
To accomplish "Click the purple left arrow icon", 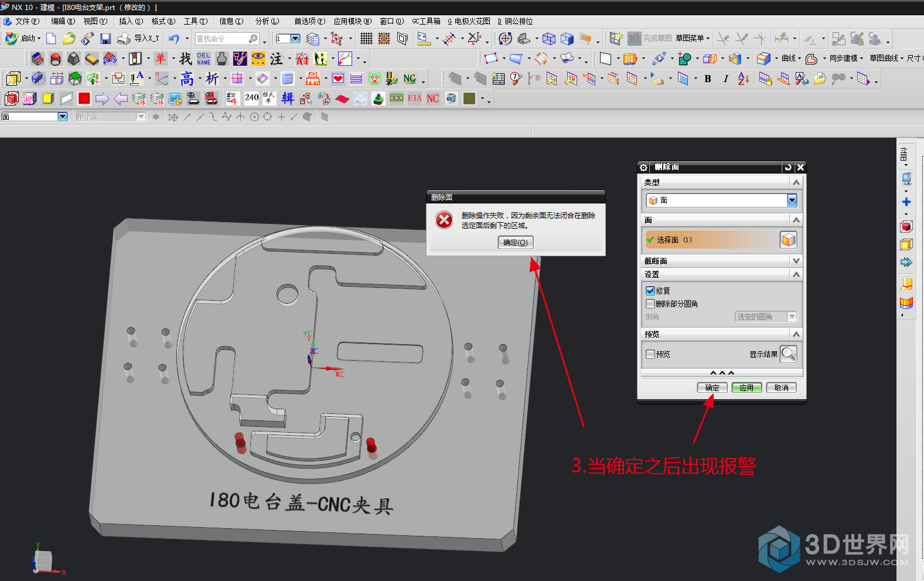I will tap(121, 98).
